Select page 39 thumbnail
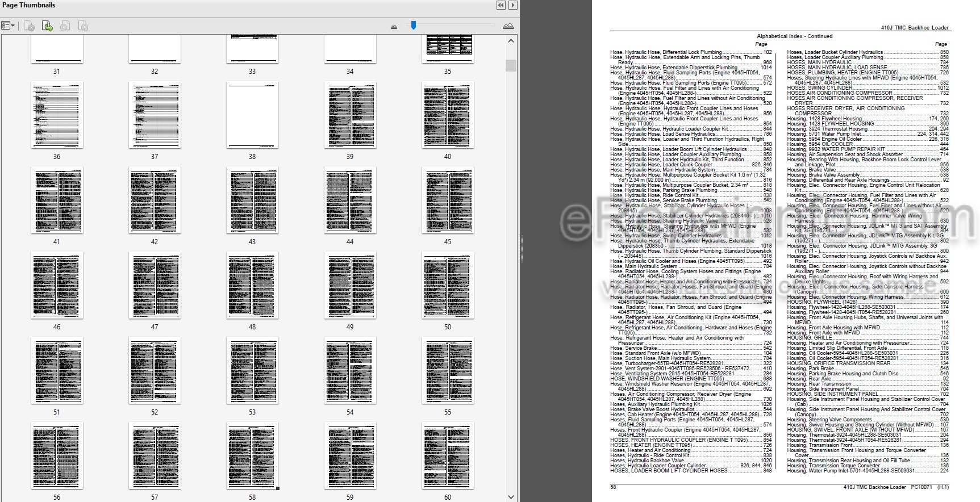 (350, 115)
